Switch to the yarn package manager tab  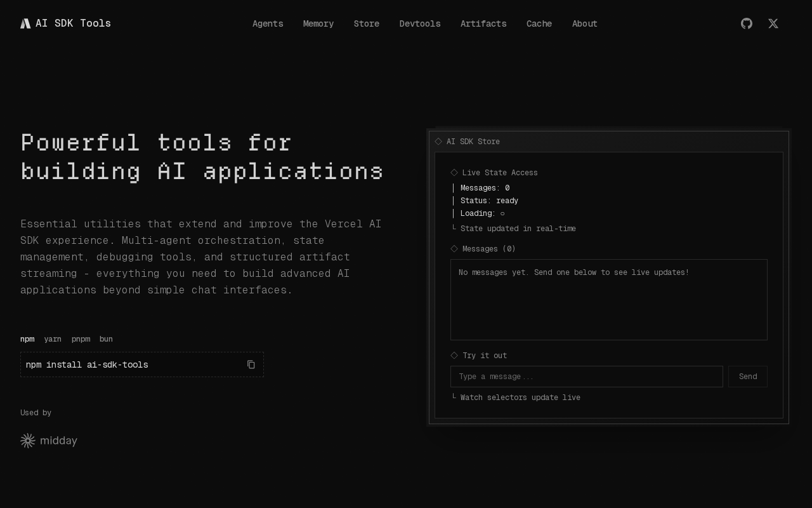pyautogui.click(x=53, y=339)
